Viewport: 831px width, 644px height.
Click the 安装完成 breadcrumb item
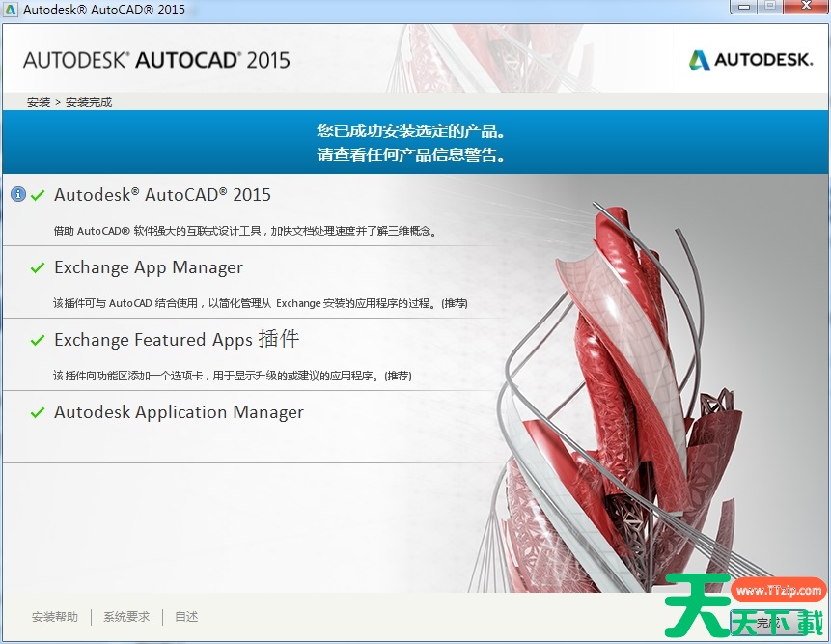[x=89, y=101]
